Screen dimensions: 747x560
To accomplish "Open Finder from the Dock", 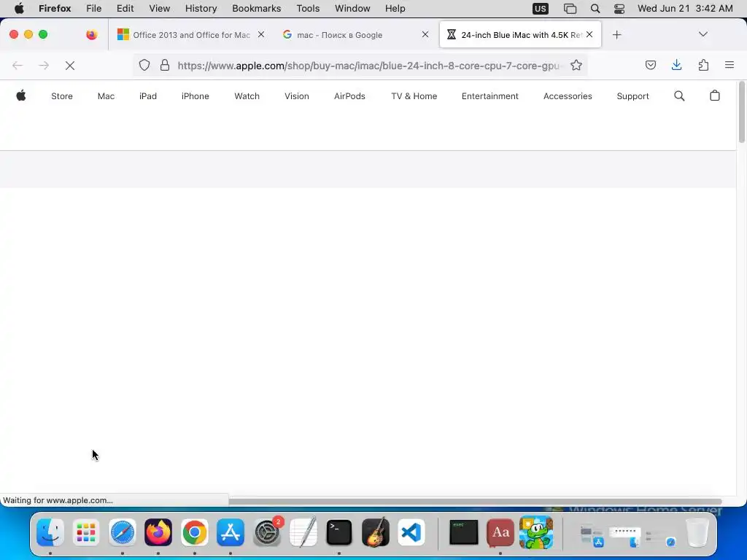I will click(50, 532).
